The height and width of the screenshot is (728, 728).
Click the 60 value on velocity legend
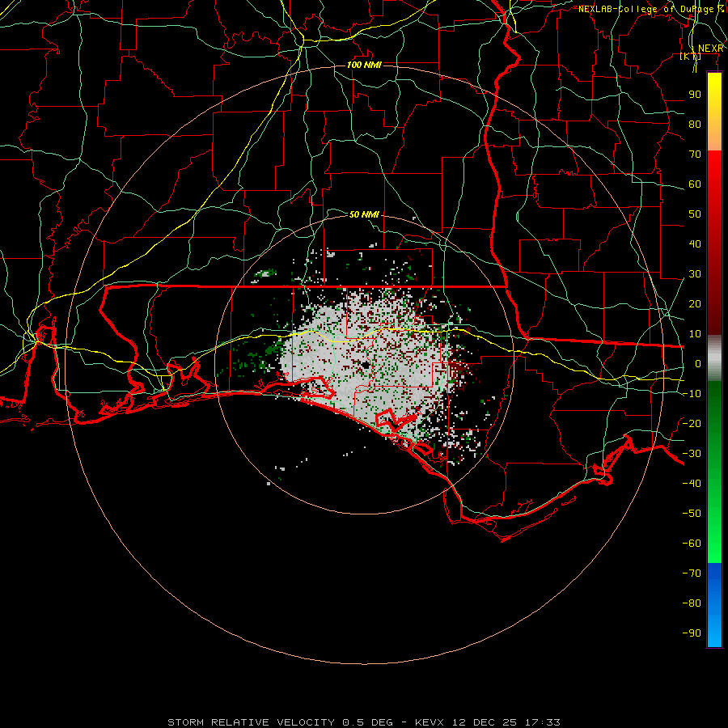(695, 184)
